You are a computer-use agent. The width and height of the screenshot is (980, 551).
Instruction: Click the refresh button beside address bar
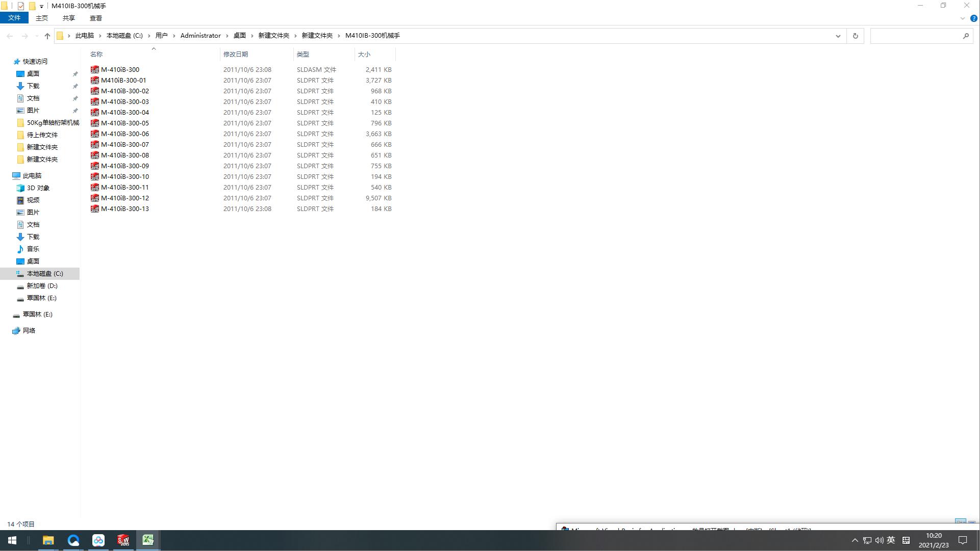click(x=856, y=36)
